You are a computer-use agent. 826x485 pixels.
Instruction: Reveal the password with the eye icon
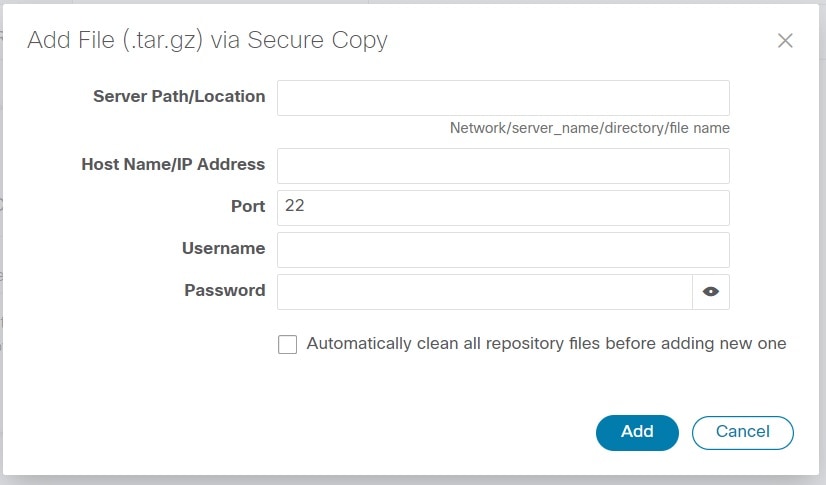click(711, 292)
